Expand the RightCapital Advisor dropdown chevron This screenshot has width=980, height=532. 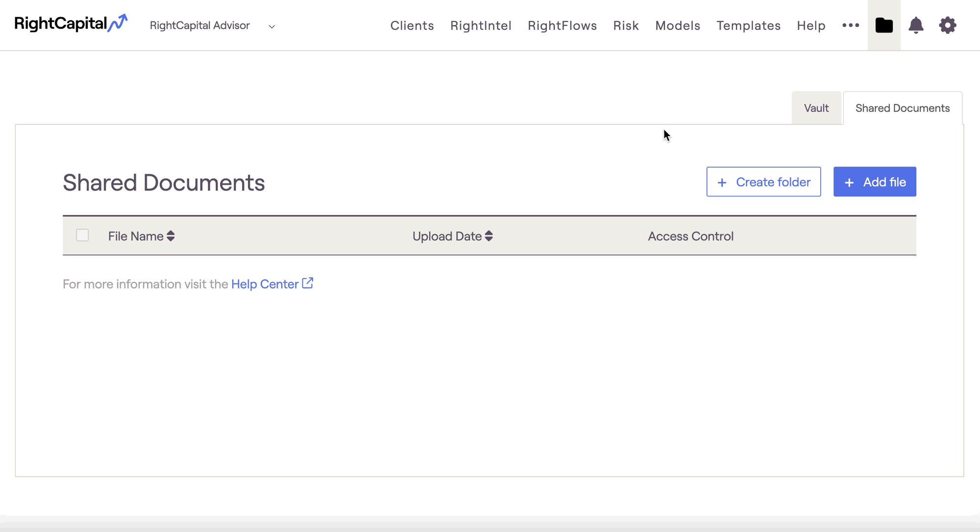pyautogui.click(x=272, y=26)
